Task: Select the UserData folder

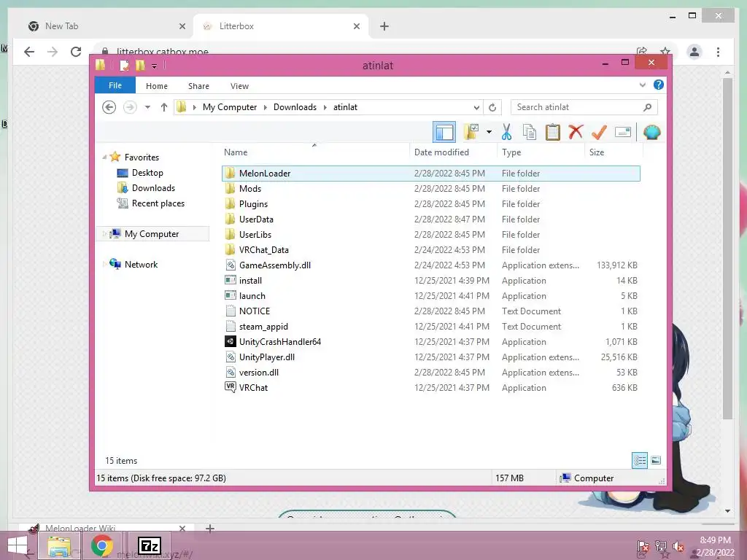Action: tap(431, 219)
